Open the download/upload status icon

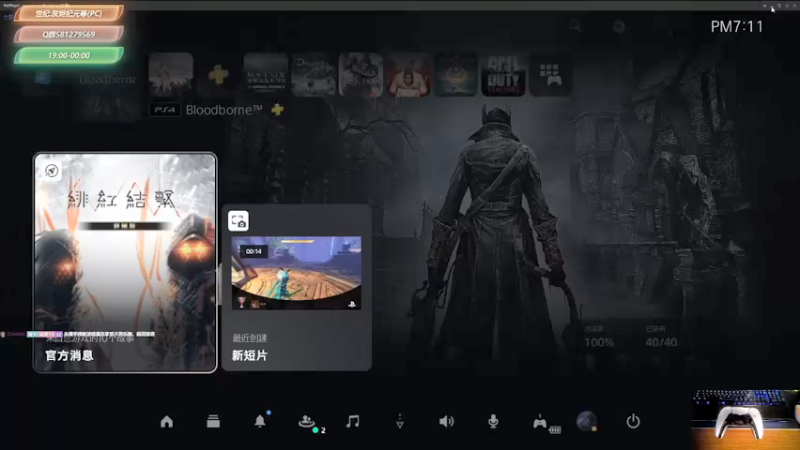click(x=400, y=421)
